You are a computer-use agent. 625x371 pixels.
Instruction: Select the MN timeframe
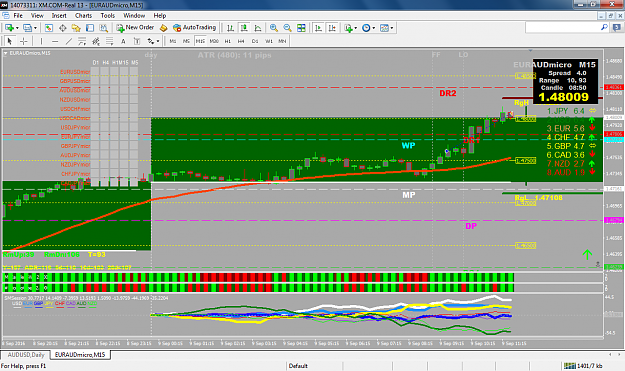[282, 41]
